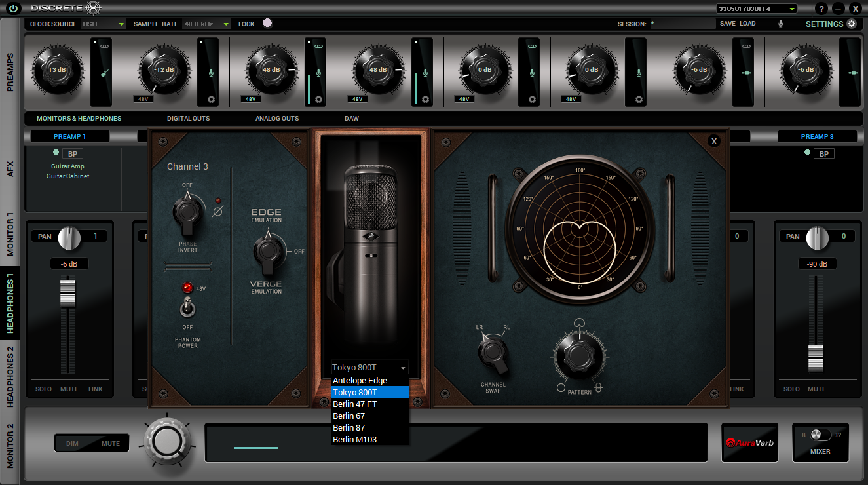Open the device serial number dropdown
The height and width of the screenshot is (485, 868).
[757, 9]
